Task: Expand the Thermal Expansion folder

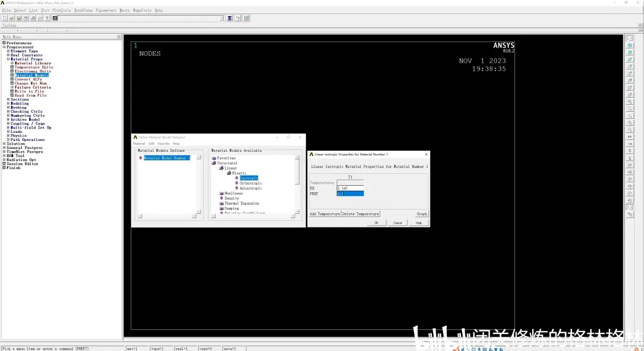Action: pyautogui.click(x=222, y=203)
